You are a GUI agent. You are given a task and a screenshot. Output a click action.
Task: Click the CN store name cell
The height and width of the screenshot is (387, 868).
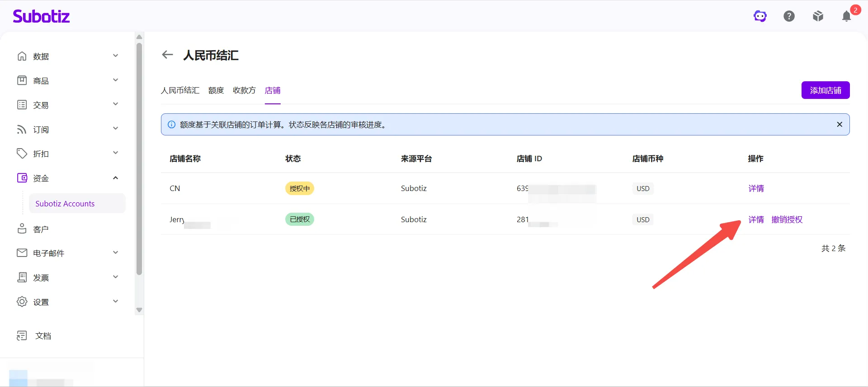[175, 188]
